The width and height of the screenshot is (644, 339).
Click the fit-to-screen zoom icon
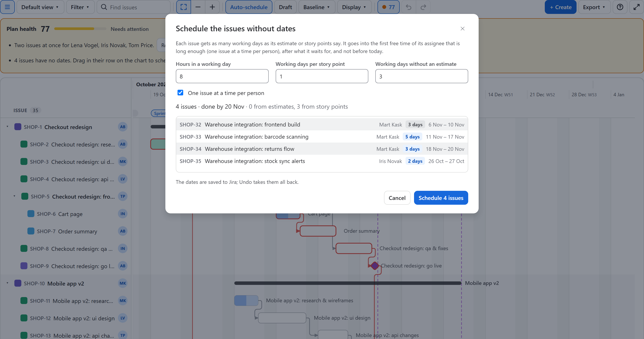pyautogui.click(x=183, y=7)
